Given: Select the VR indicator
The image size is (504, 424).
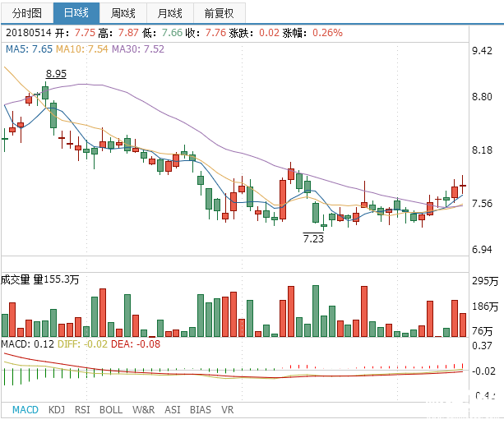Looking at the screenshot, I should [227, 410].
